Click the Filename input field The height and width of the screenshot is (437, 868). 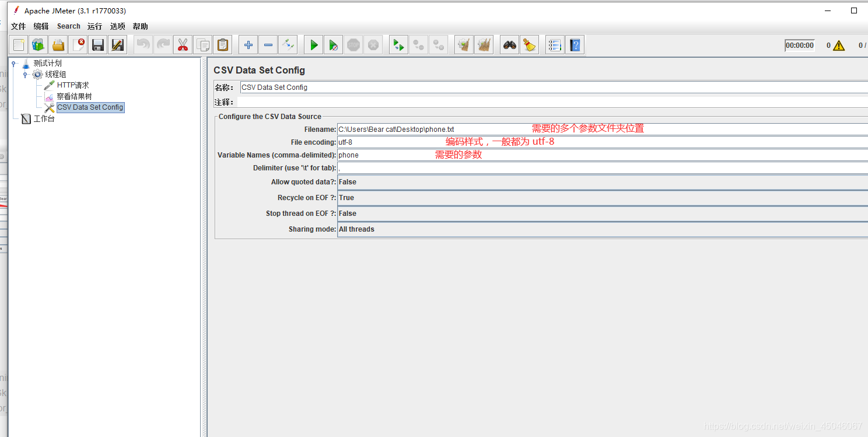[x=603, y=129]
